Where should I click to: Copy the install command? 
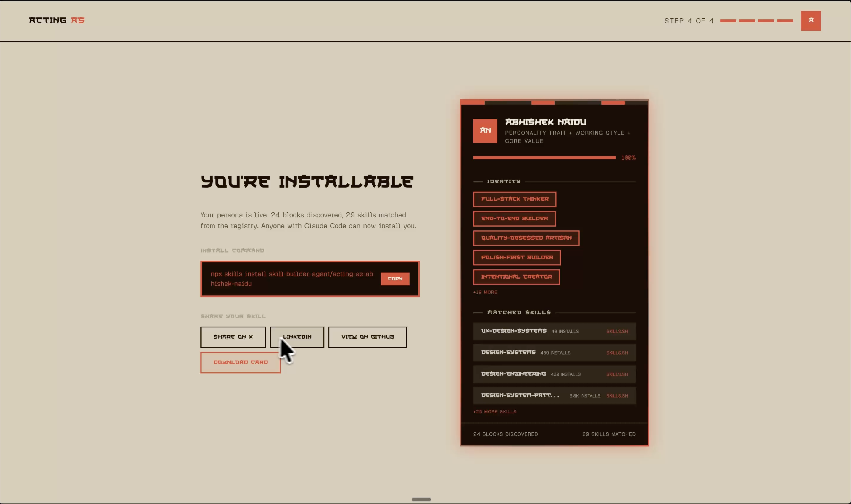click(395, 279)
